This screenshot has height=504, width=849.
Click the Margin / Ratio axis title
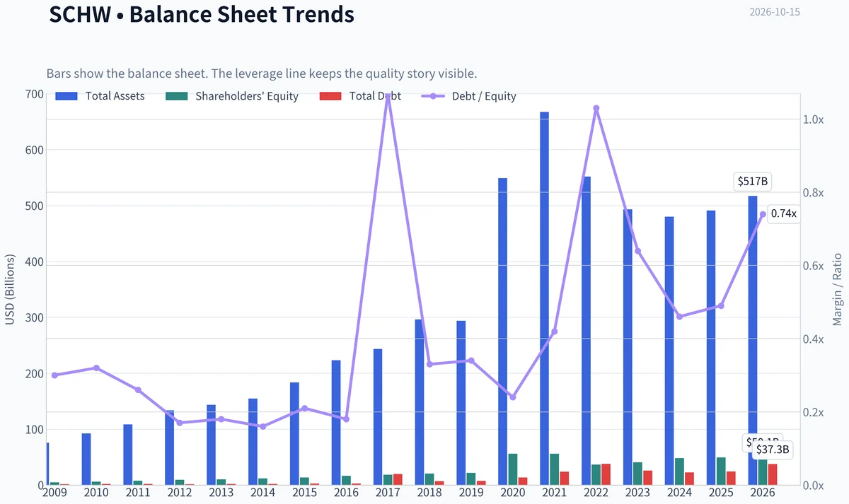pyautogui.click(x=838, y=289)
